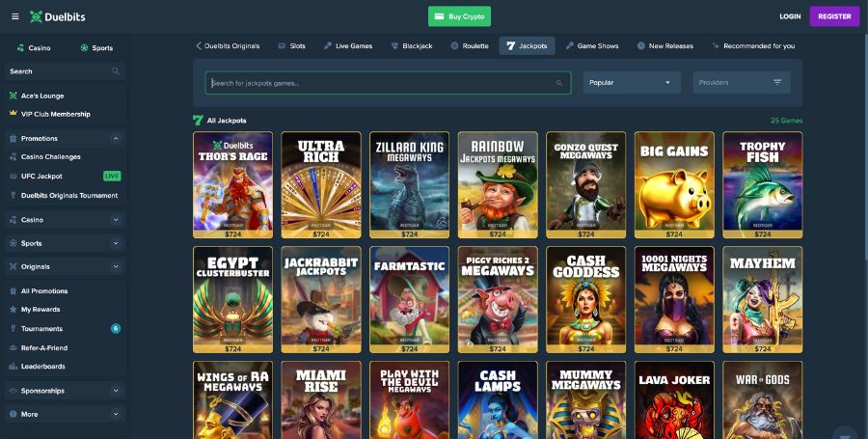Open the Game Shows tab
Image resolution: width=868 pixels, height=439 pixels.
(592, 46)
